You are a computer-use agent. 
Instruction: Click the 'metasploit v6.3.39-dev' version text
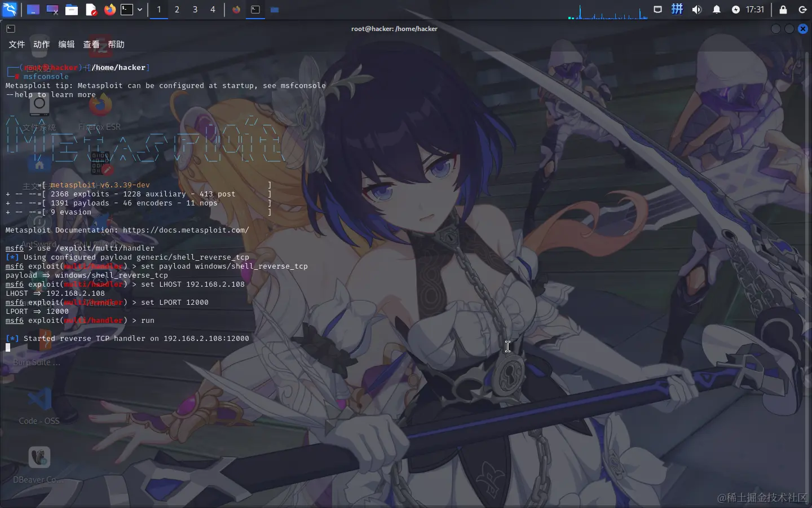tap(100, 185)
